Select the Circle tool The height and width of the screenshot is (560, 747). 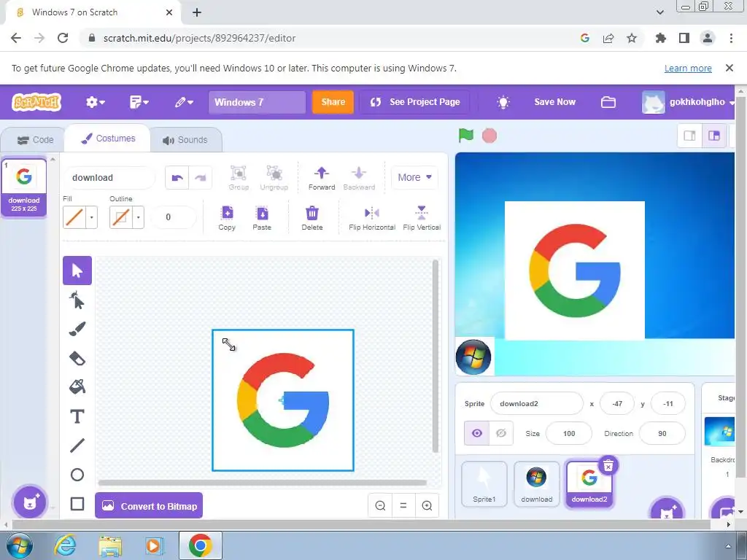click(77, 475)
